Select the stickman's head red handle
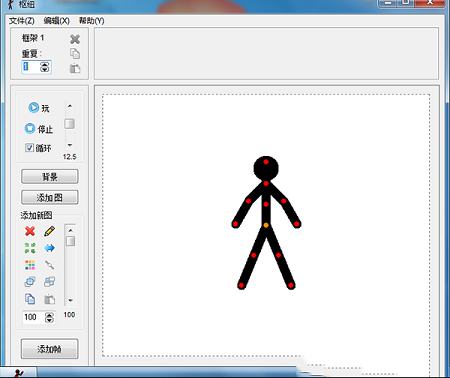 click(x=266, y=162)
